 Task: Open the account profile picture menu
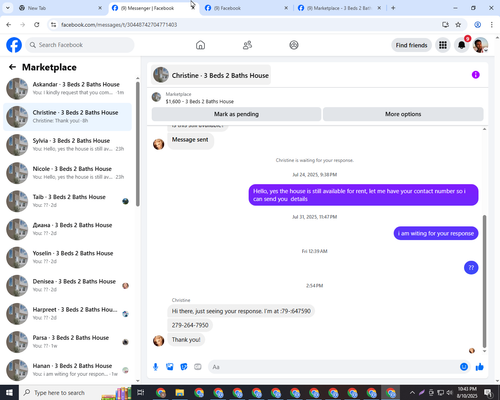coord(480,45)
